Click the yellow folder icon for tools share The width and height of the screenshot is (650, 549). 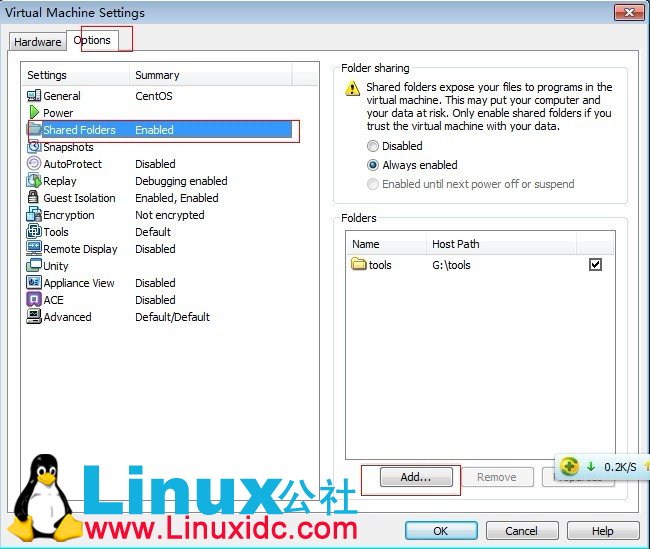(x=359, y=264)
